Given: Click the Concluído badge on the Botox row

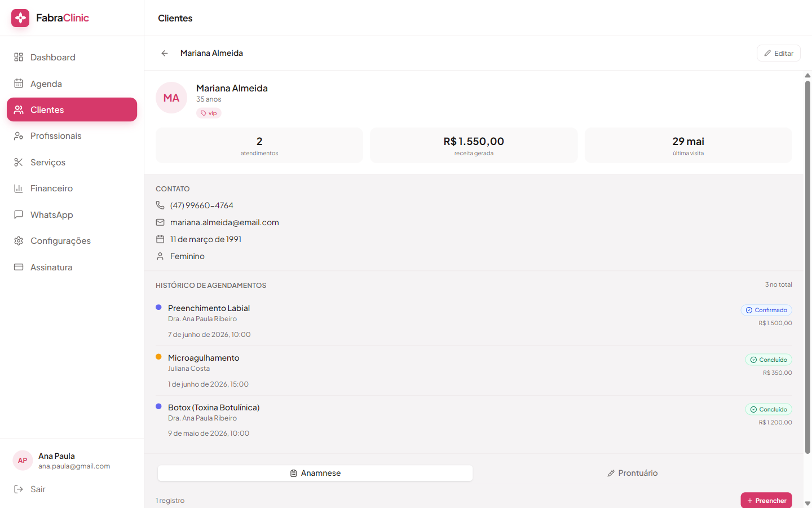Looking at the screenshot, I should pos(769,409).
